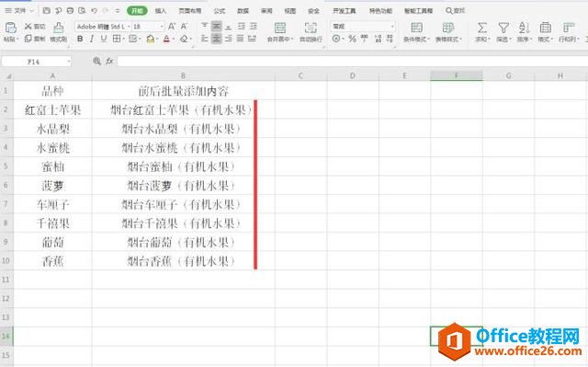Image resolution: width=588 pixels, height=367 pixels.
Task: Click the Name Box showing F14
Action: 33,62
